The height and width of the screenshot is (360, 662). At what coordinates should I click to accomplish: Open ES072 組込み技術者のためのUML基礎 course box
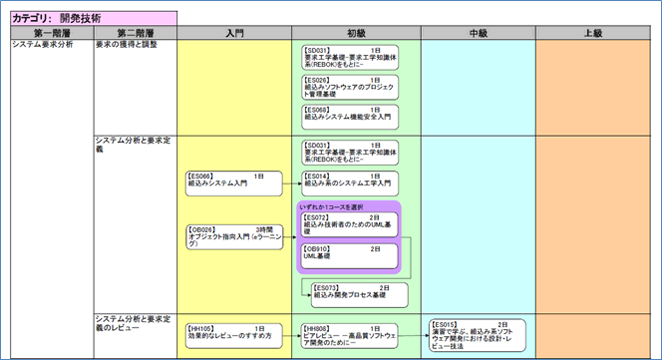pos(349,225)
